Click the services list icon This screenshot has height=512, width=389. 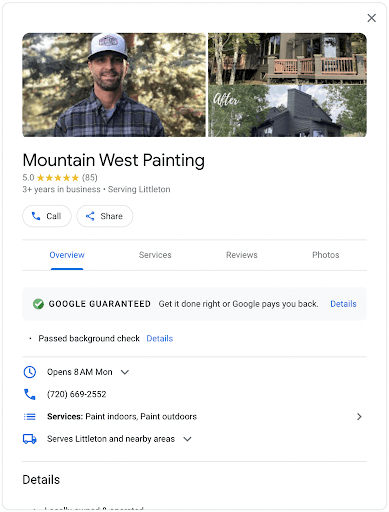pos(30,416)
